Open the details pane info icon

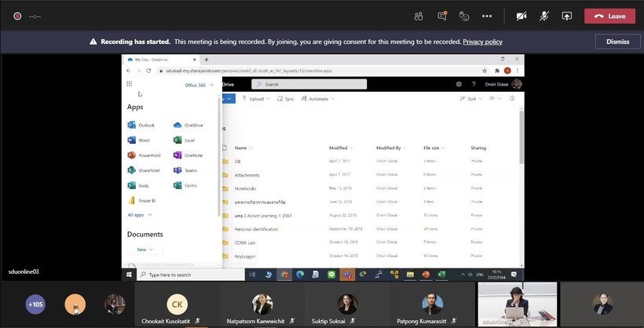[x=512, y=99]
